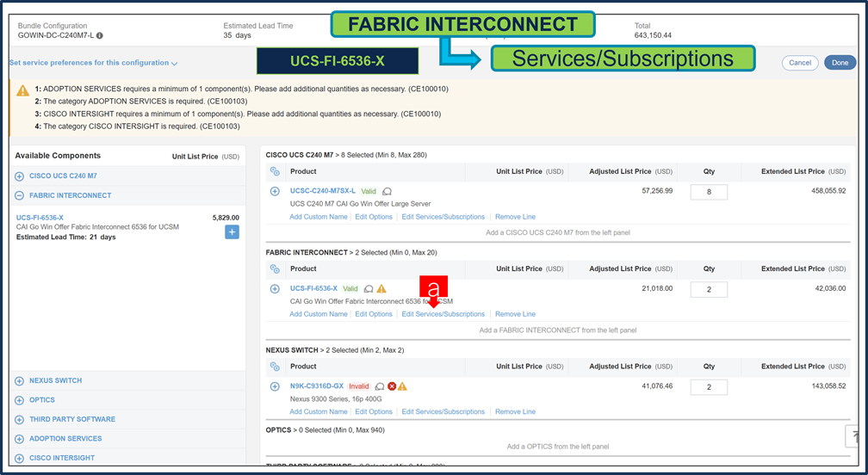Open UCS-FI-6536-X link in selected products
The image size is (868, 475).
(x=313, y=288)
